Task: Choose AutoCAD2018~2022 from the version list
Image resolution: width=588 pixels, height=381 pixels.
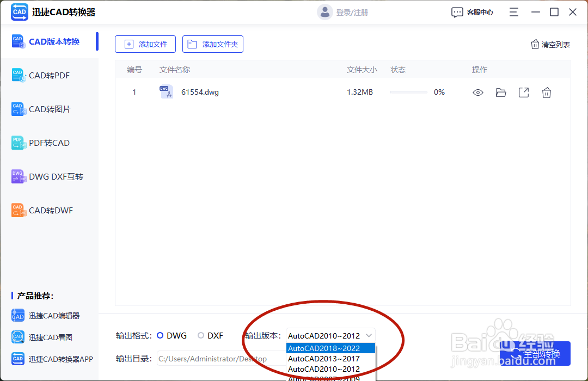Action: click(x=331, y=348)
